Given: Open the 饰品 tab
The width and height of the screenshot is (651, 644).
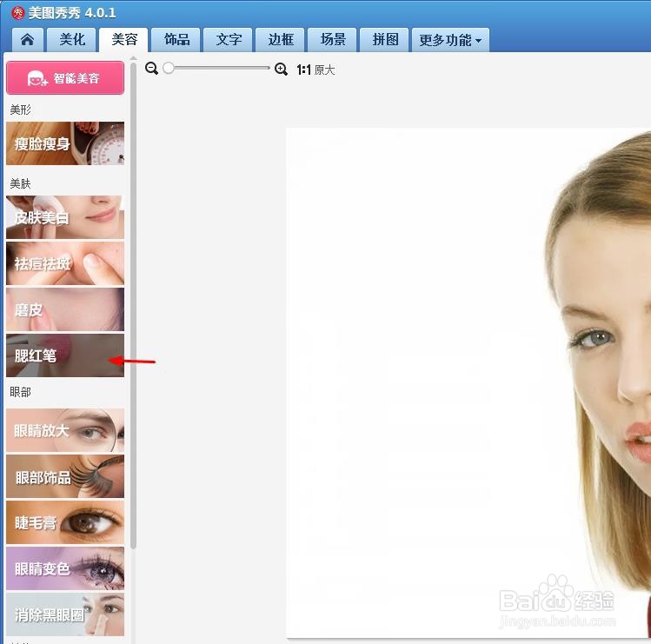Looking at the screenshot, I should (x=176, y=40).
